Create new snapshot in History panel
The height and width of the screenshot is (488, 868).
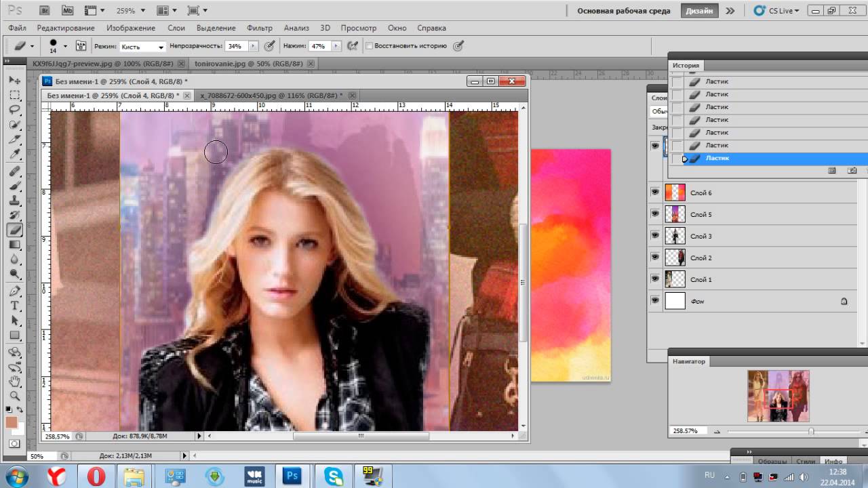[x=852, y=171]
